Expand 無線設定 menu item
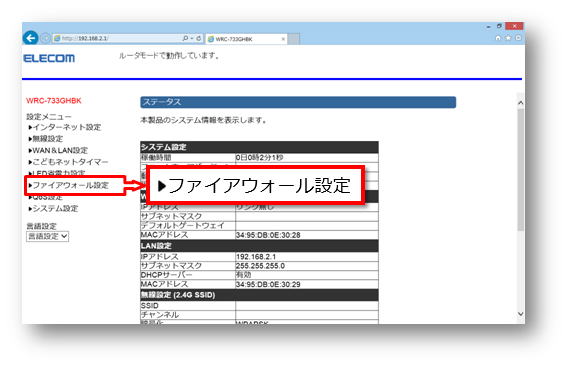567x366 pixels. 46,139
